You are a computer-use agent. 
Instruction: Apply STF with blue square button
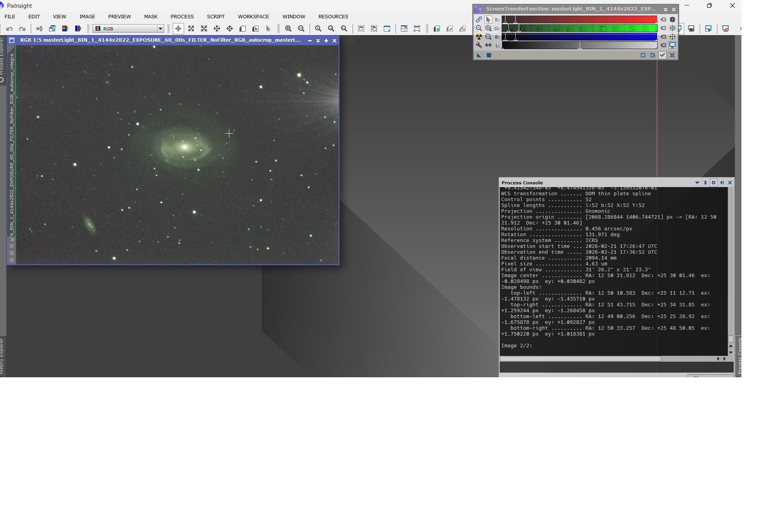489,55
